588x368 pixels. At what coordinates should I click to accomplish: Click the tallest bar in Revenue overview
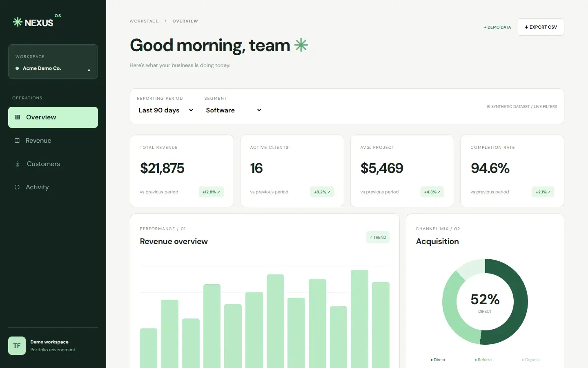(x=359, y=319)
